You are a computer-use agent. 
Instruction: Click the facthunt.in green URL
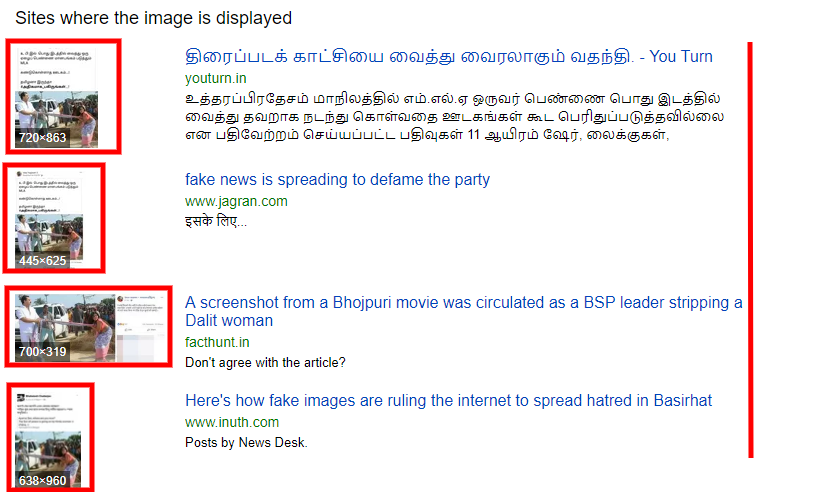point(217,342)
